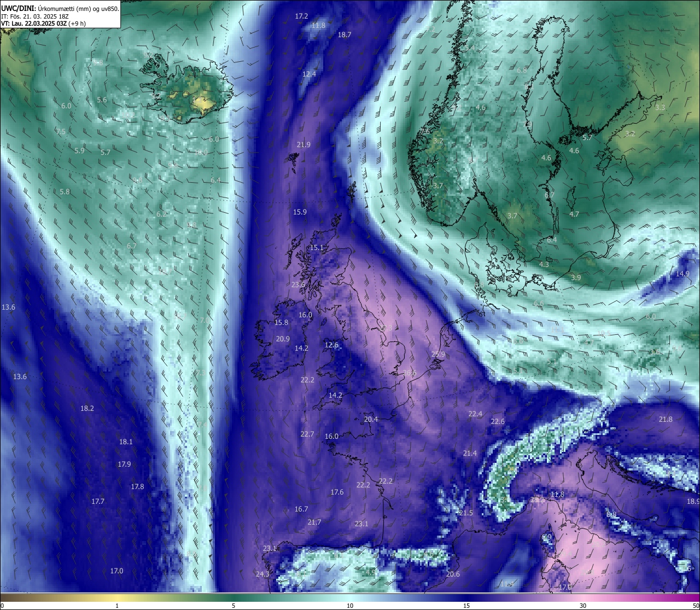
Task: Click the 4.3 value label
Action: pos(544,265)
